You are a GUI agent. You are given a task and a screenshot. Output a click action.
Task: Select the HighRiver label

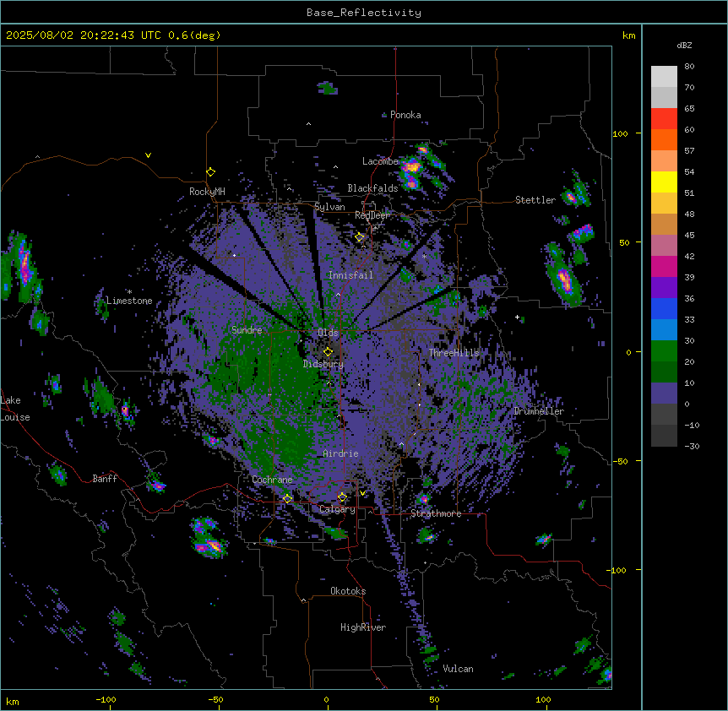click(363, 627)
